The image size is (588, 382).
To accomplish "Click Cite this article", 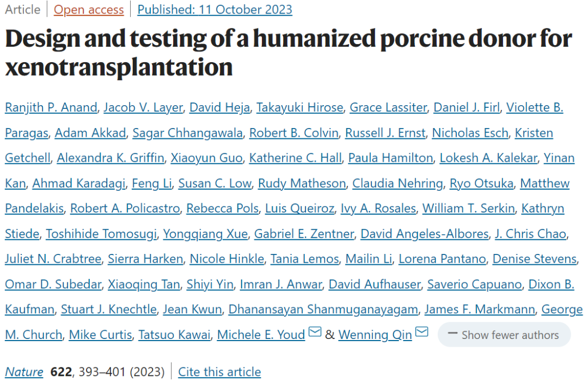I will pyautogui.click(x=219, y=372).
